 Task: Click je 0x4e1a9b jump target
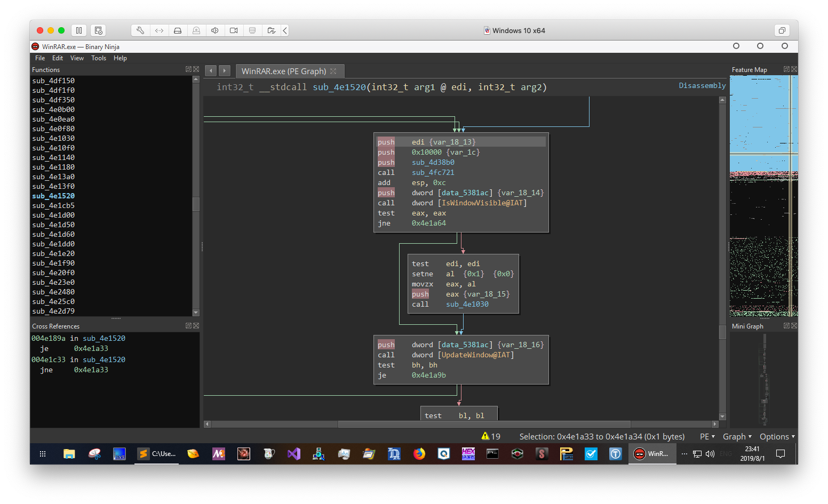tap(429, 375)
